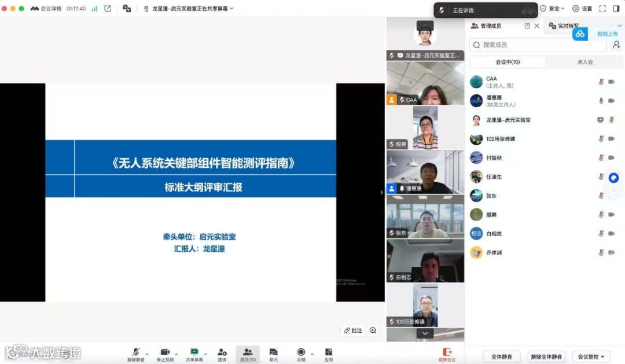This screenshot has width=625, height=364.
Task: Open 设置 settings
Action: (582, 8)
